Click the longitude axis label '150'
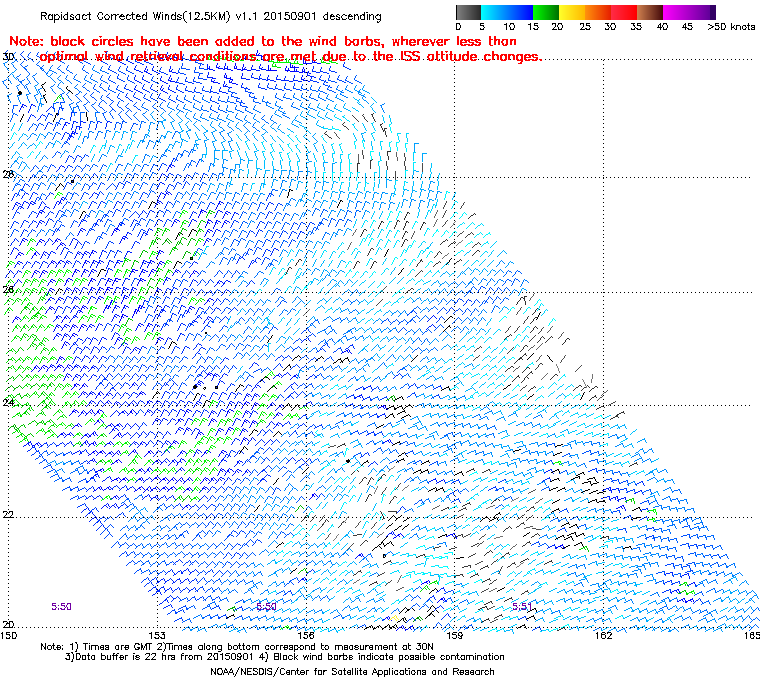 [9, 636]
